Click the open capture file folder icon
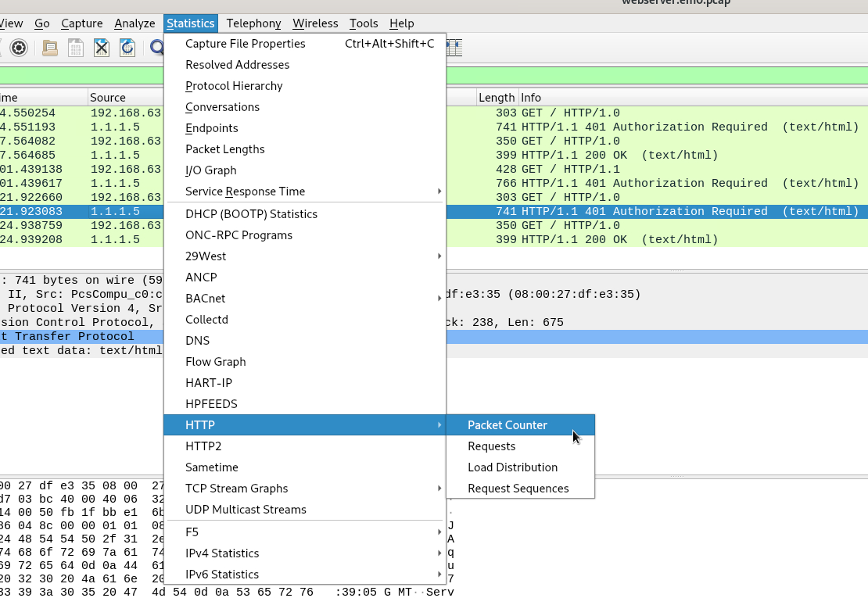This screenshot has width=868, height=598. click(50, 48)
